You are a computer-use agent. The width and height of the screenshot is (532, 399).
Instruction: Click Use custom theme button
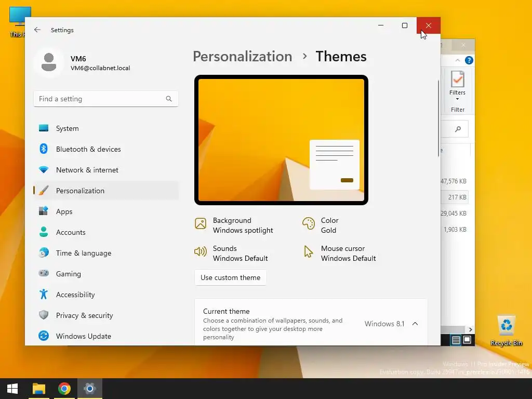tap(230, 277)
